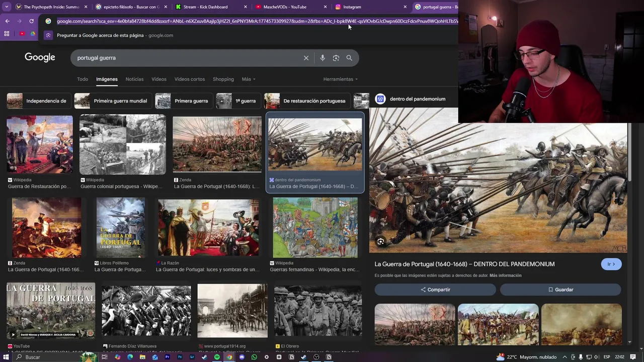This screenshot has height=362, width=644.
Task: Open the El Obrero soldiers thumbnail
Action: pos(318,310)
